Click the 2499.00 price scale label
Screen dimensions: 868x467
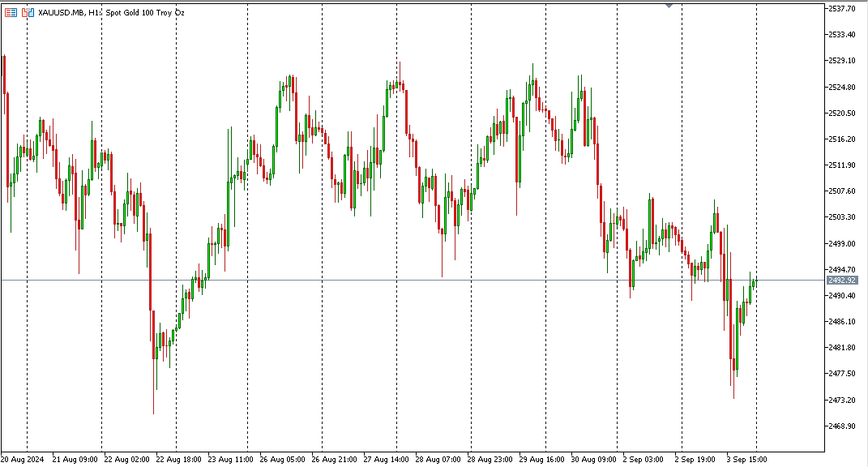pos(841,244)
